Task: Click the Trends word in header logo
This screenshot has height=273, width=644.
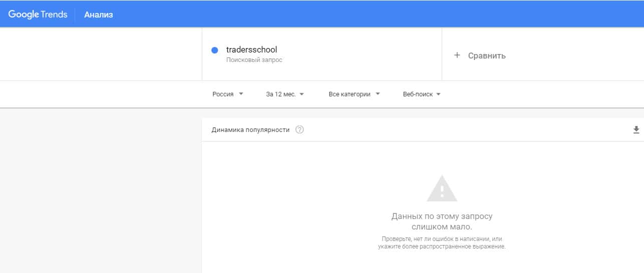Action: (54, 14)
